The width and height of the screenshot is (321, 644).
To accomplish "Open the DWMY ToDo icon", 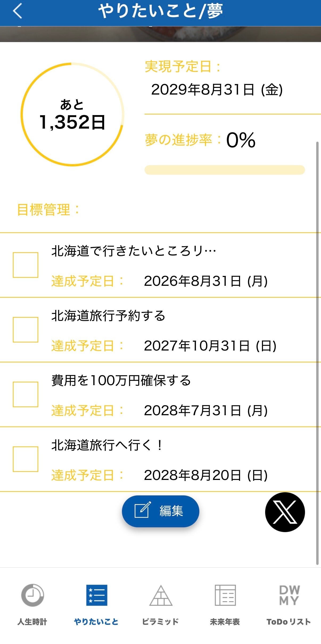I will click(x=289, y=595).
